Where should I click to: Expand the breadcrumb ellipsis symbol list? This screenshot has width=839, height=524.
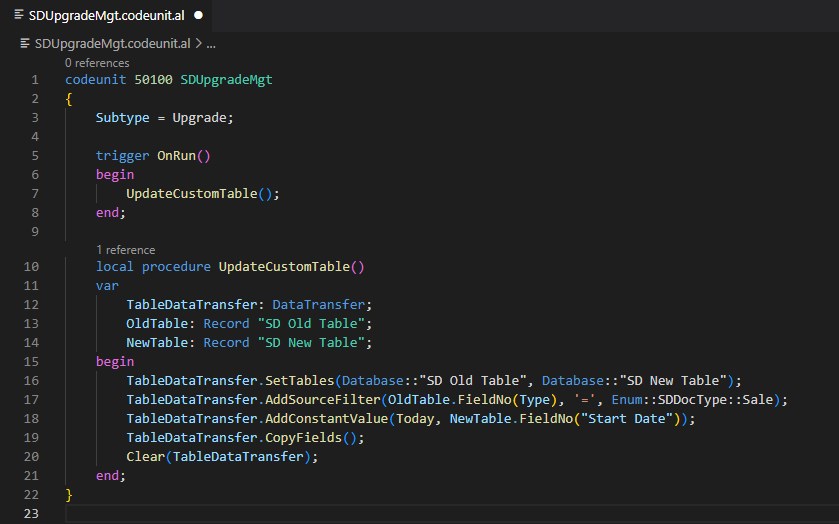click(x=211, y=44)
